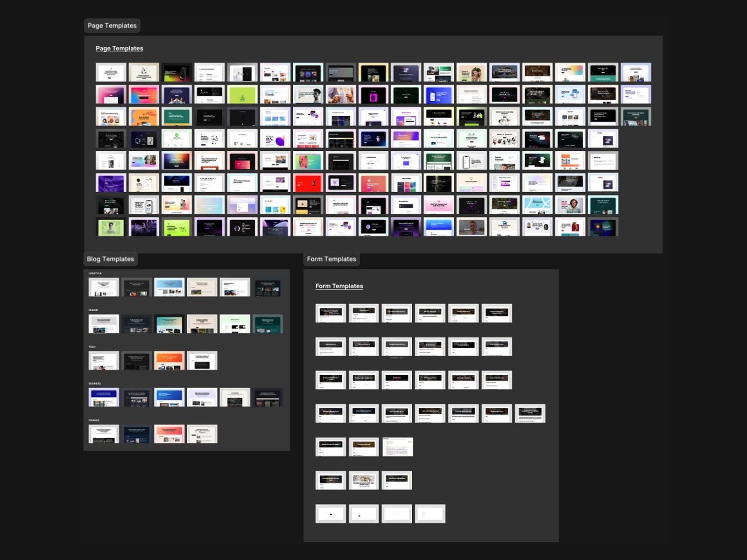This screenshot has width=747, height=560.
Task: Select the Form Templates frame label
Action: pos(331,259)
